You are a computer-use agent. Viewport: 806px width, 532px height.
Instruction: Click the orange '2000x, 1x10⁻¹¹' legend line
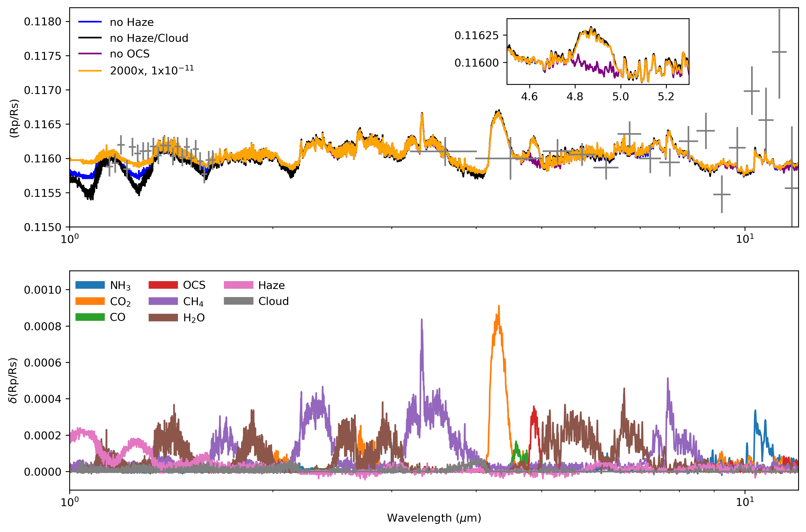tap(90, 70)
